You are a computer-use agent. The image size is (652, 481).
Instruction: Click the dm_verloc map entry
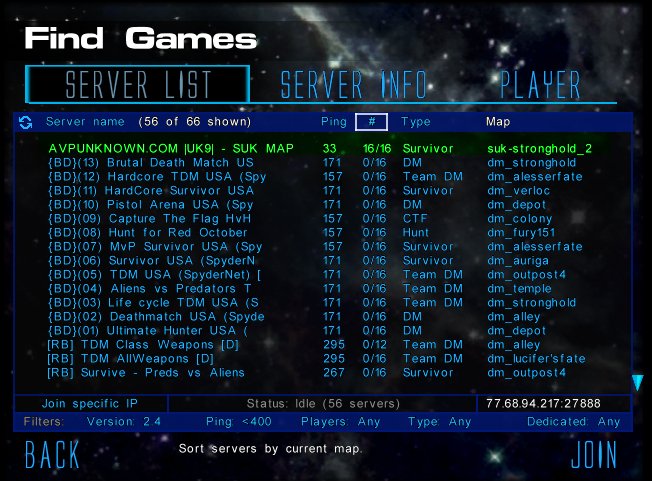tap(519, 190)
